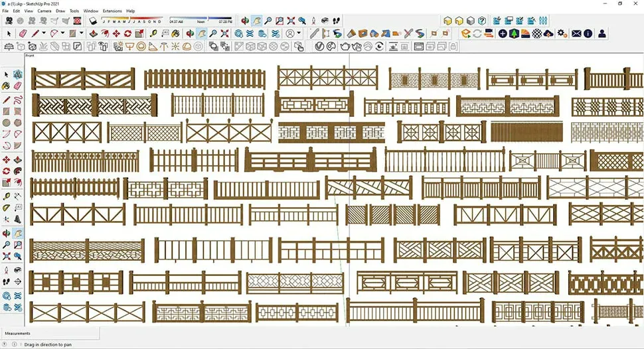Toggle shadows display on or off
The image size is (644, 349).
click(x=93, y=21)
